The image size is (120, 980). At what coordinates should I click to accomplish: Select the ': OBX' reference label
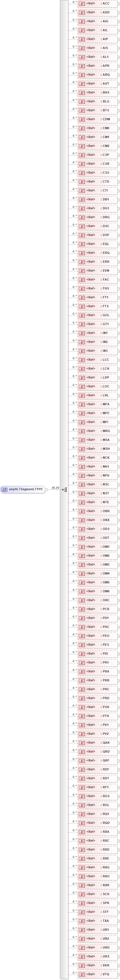(105, 520)
